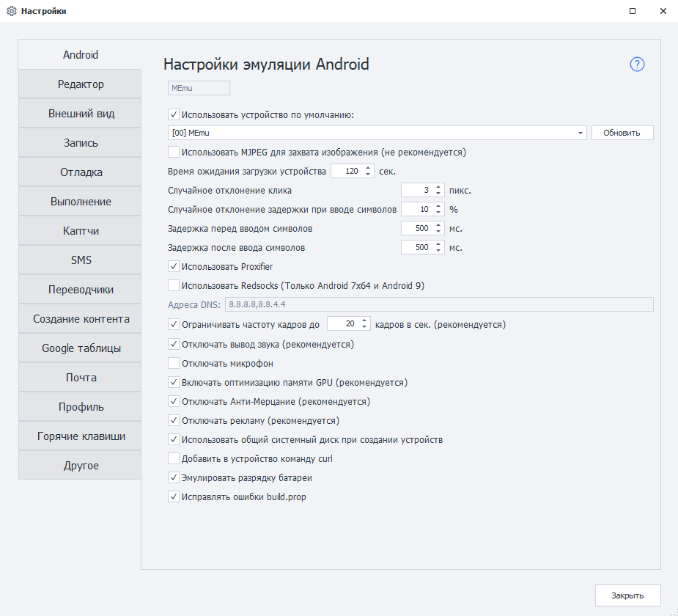Click the settings gear icon in title bar
678x616 pixels.
[10, 11]
